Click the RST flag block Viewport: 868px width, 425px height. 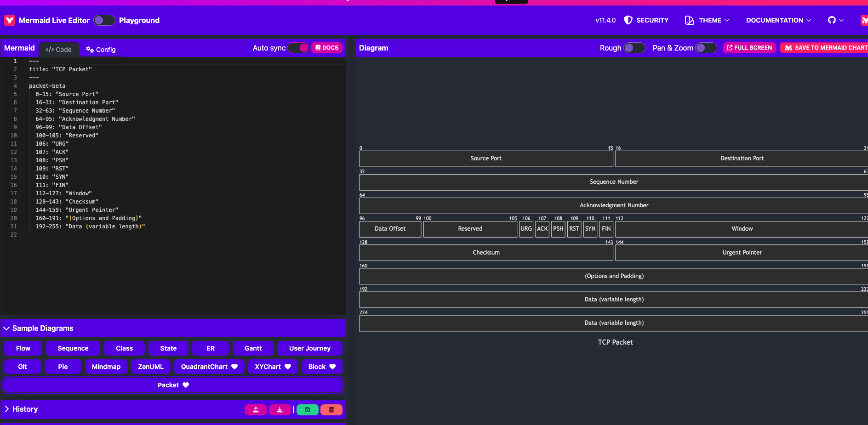pyautogui.click(x=574, y=229)
